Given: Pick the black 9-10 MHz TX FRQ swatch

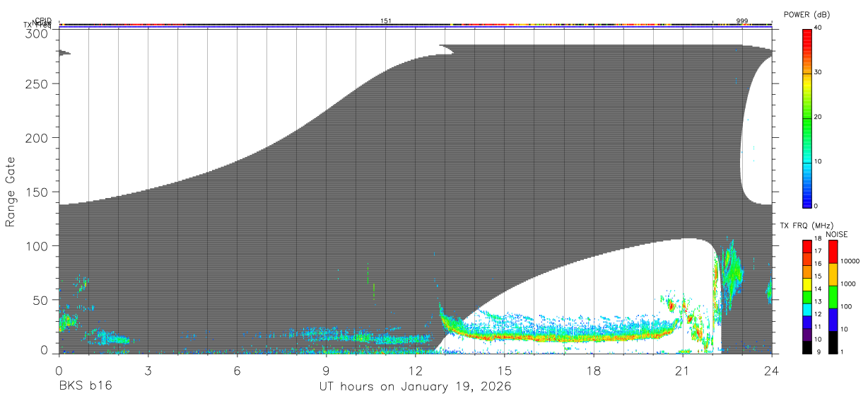Looking at the screenshot, I should (x=807, y=348).
